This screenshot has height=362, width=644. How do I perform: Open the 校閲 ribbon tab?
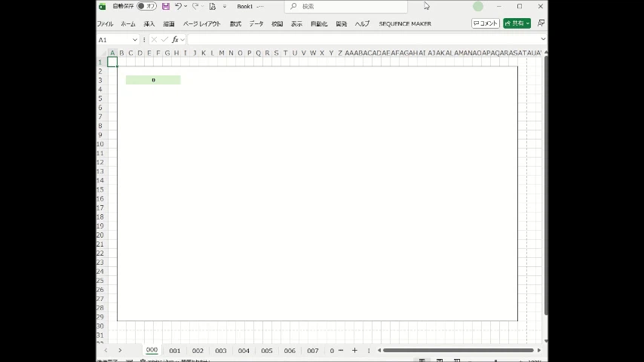[278, 24]
